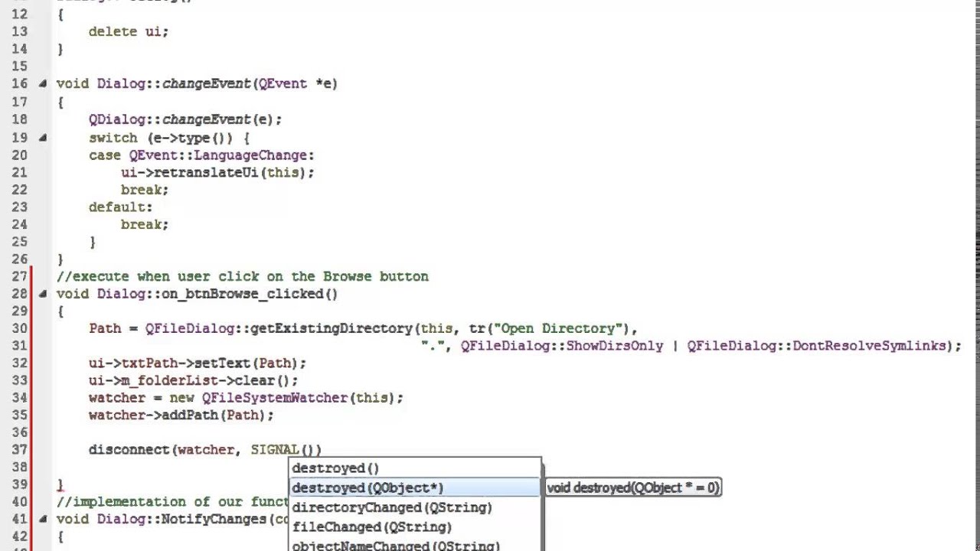Click 'disconnect' on line 37
980x551 pixels.
[x=129, y=450]
